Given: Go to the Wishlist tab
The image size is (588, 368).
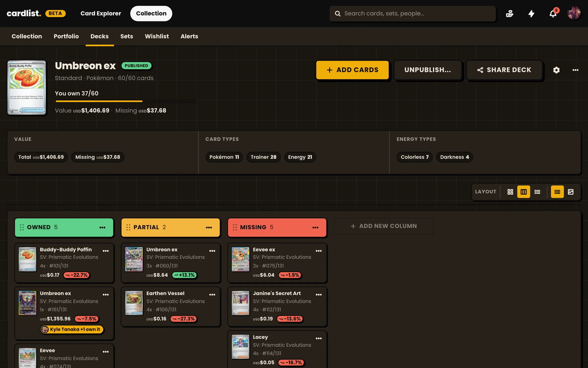Looking at the screenshot, I should click(x=157, y=36).
